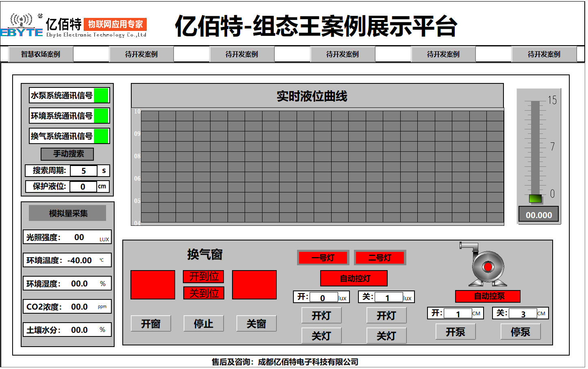Enable 自动控泵 automatic pump control
The image size is (588, 369).
tap(488, 296)
